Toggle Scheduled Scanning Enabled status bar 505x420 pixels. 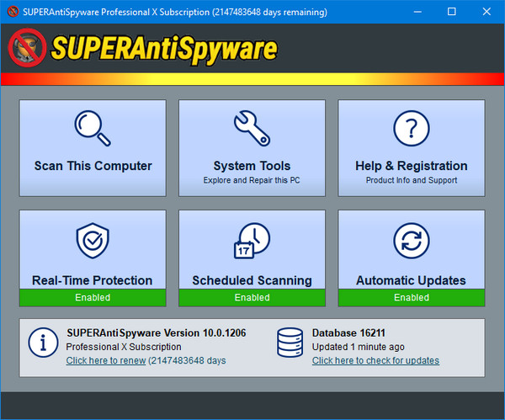click(x=252, y=297)
